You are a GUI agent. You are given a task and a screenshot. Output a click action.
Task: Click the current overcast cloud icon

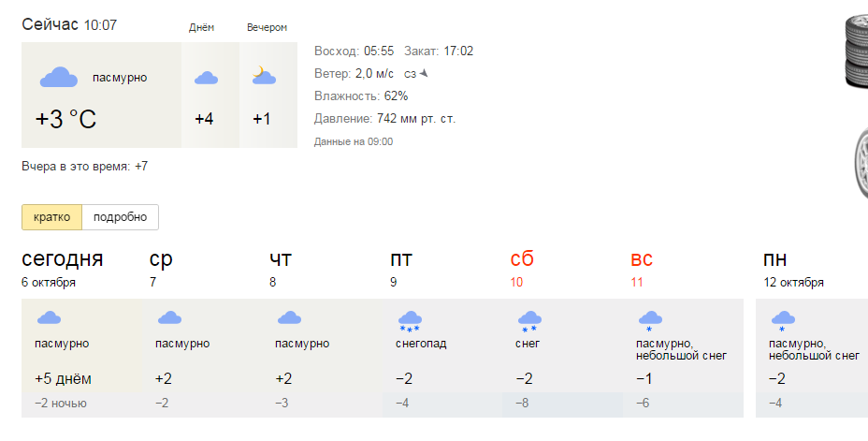point(58,78)
